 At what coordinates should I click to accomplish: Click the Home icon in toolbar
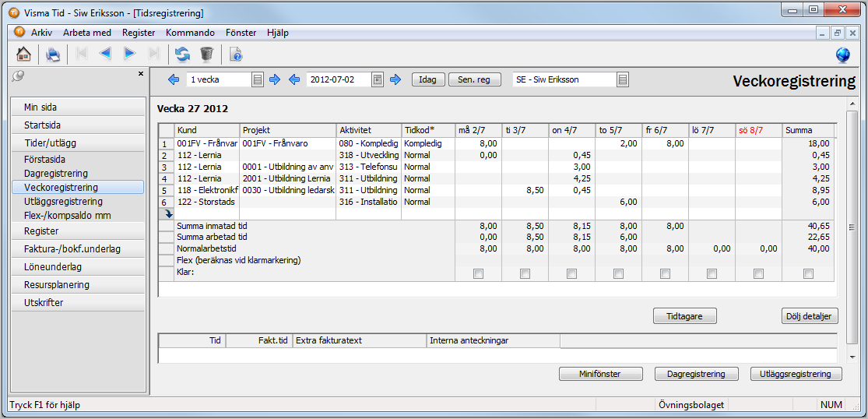[23, 55]
